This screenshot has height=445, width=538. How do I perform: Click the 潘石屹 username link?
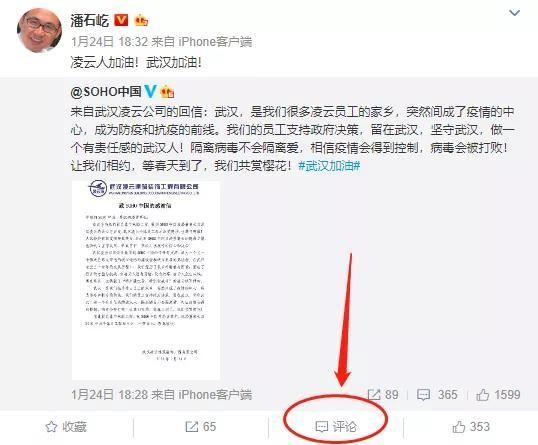pos(90,20)
